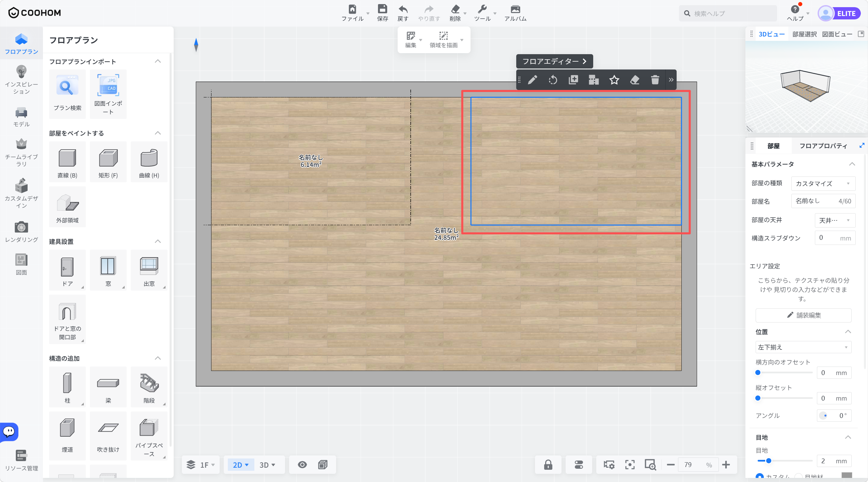Image resolution: width=868 pixels, height=482 pixels.
Task: Click the fit-to-screen focus icon
Action: 630,465
